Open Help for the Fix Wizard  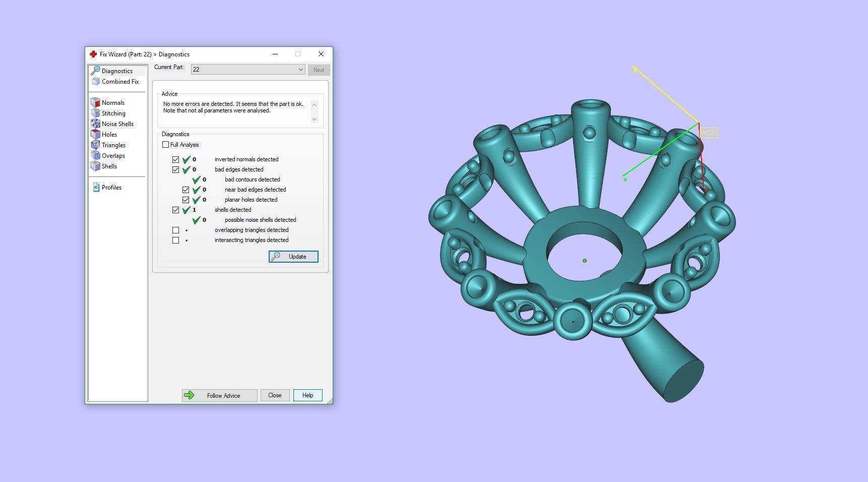308,395
